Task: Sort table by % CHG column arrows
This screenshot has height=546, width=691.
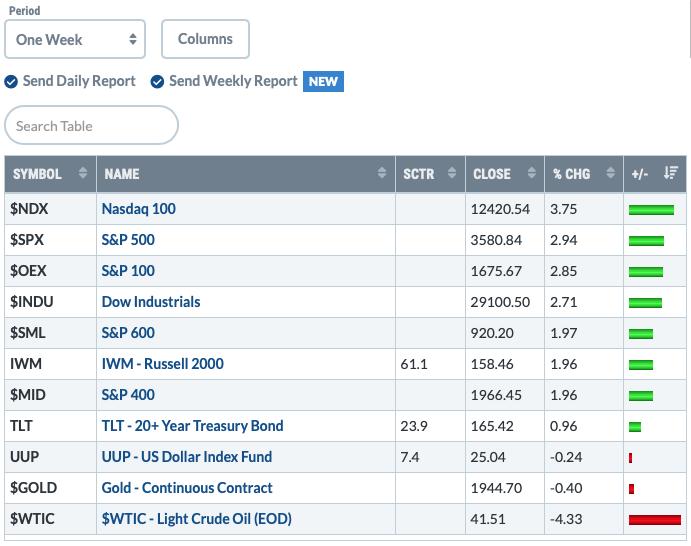Action: pyautogui.click(x=610, y=173)
